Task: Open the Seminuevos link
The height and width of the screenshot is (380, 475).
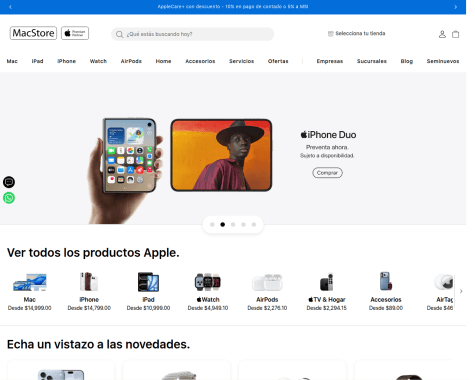Action: [x=443, y=61]
